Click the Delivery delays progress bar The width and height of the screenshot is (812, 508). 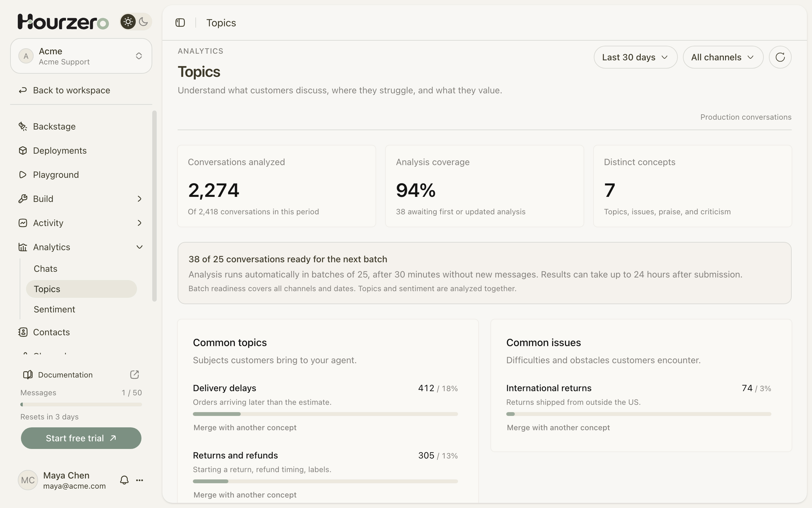325,414
